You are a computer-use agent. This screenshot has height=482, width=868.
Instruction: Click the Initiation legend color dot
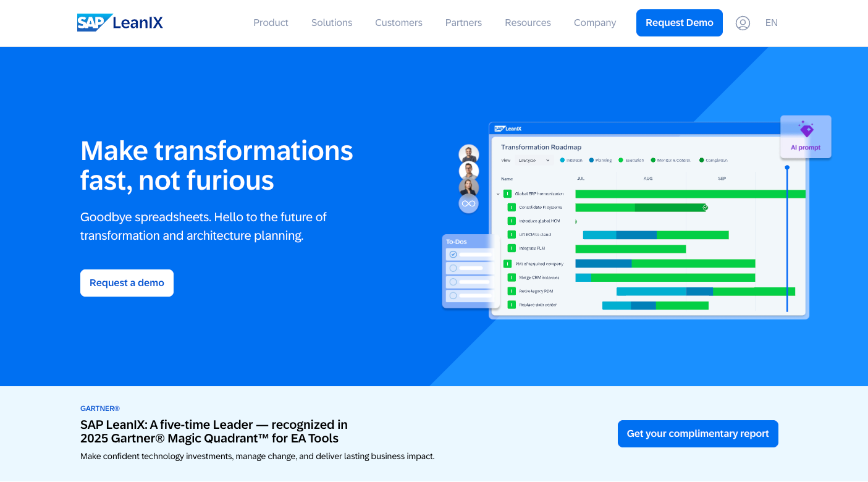(x=562, y=160)
